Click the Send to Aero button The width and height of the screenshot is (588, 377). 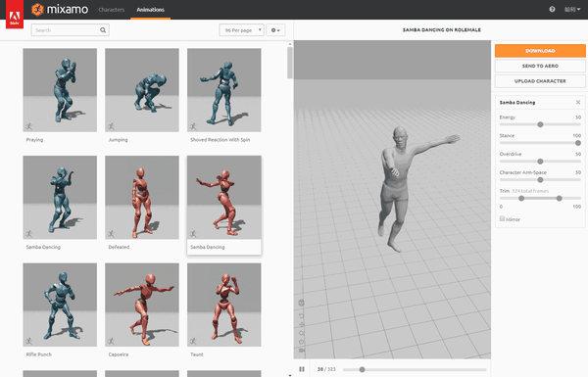(540, 66)
